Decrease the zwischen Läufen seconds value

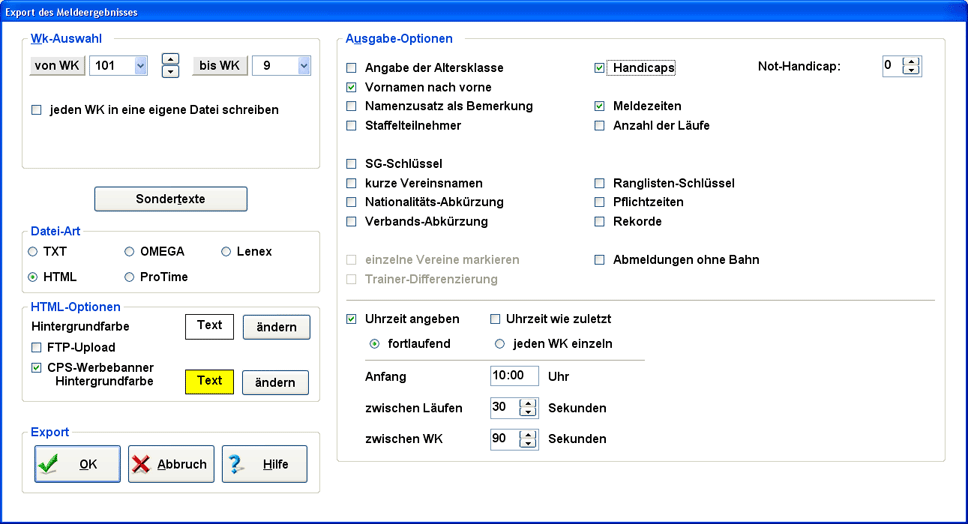click(529, 413)
